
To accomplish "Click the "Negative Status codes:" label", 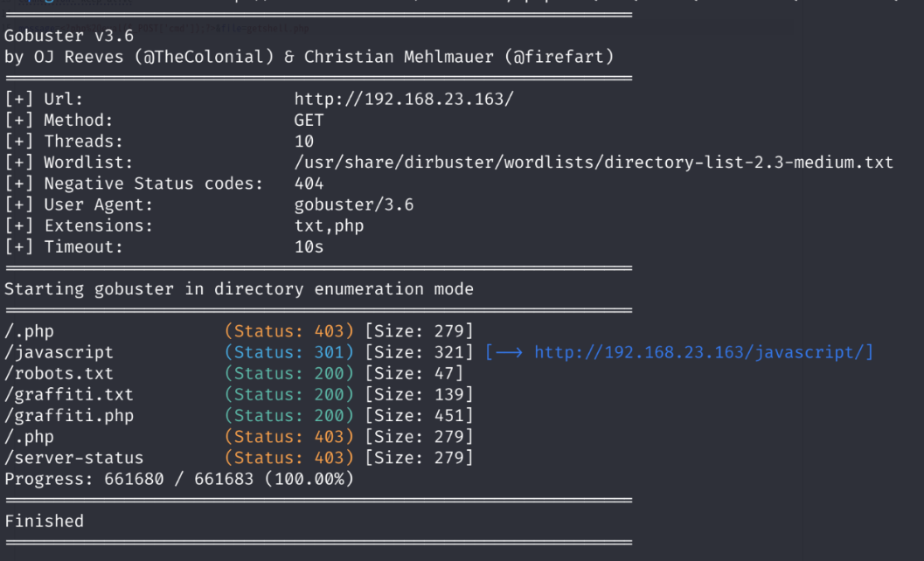I will (153, 184).
